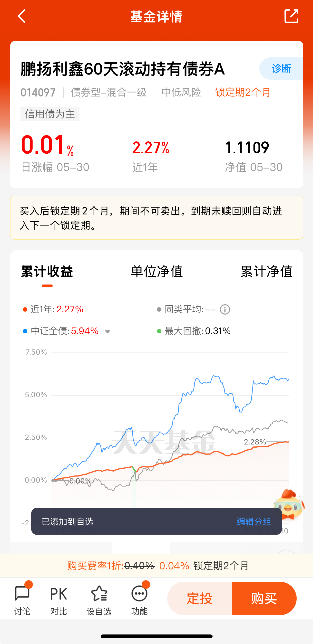The image size is (313, 644).
Task: Tap the 购买 buy button
Action: click(264, 598)
